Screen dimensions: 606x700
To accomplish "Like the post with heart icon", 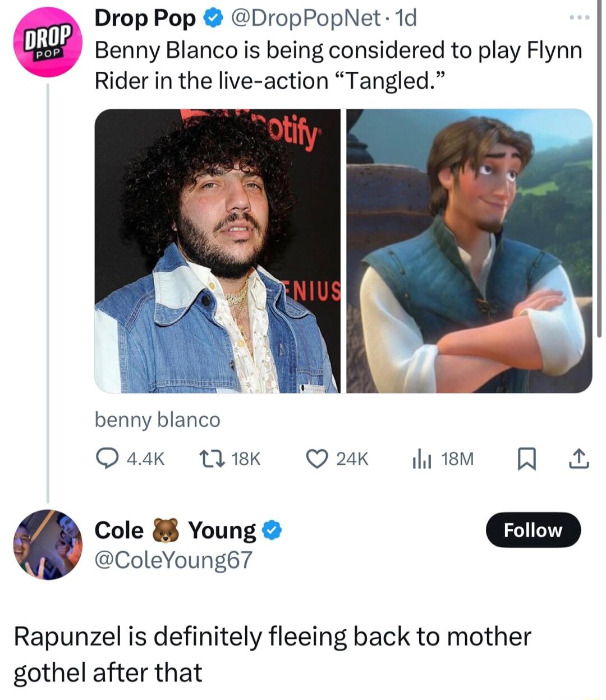I will coord(316,460).
